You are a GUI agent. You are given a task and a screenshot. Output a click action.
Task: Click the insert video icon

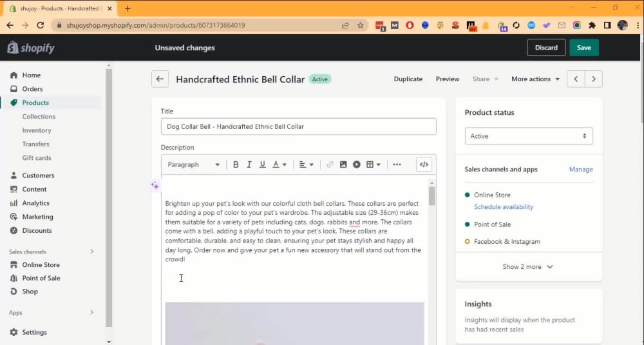[357, 164]
